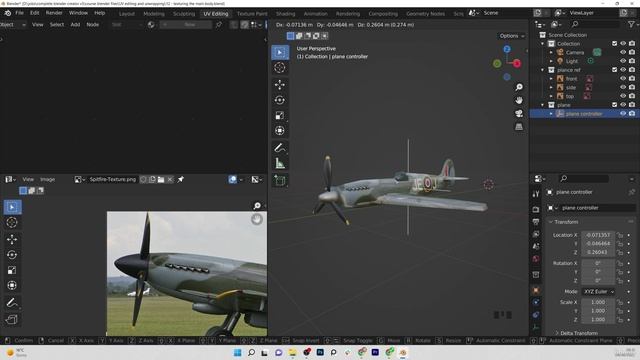The width and height of the screenshot is (640, 360).
Task: Open Photoshop from the Windows taskbar
Action: tap(320, 352)
